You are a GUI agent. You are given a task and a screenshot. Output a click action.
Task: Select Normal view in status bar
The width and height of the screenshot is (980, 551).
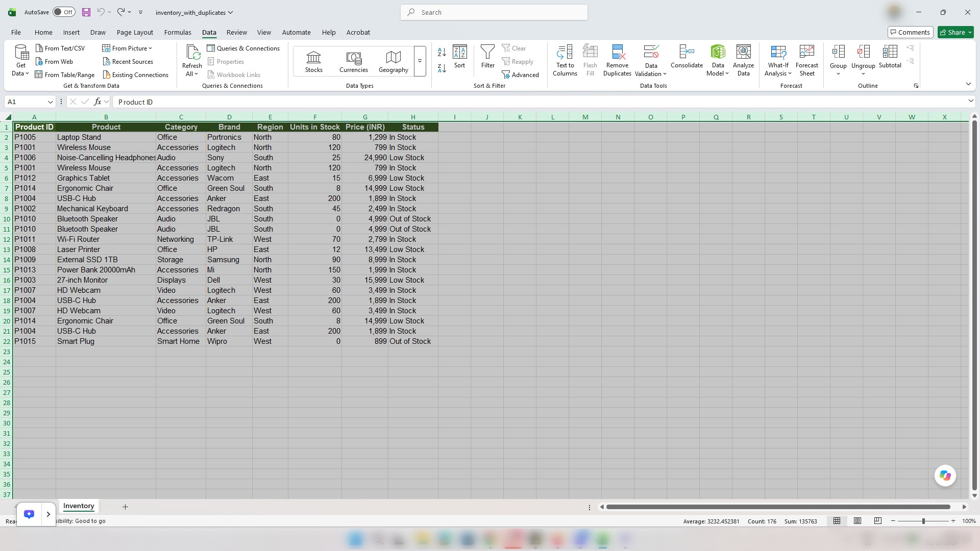pos(837,521)
